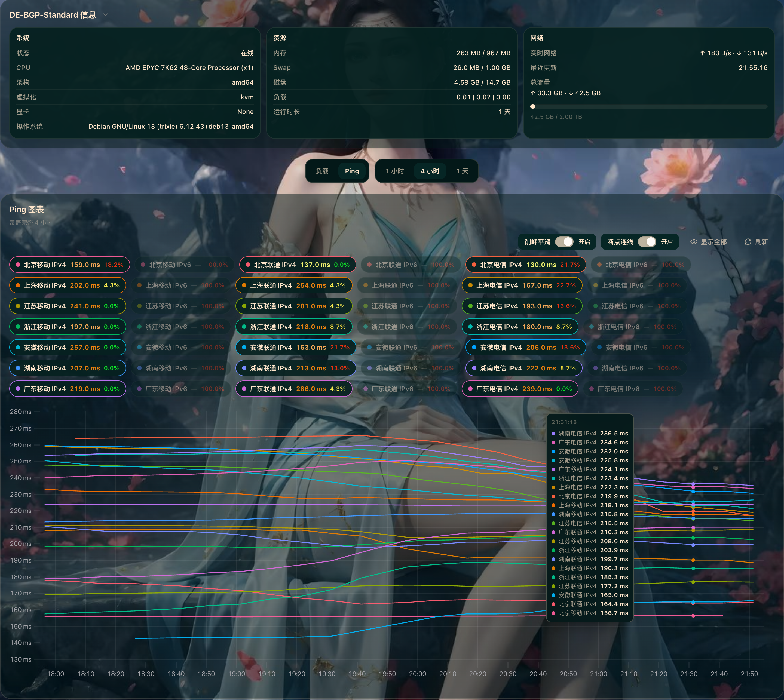This screenshot has height=700, width=784.
Task: Show the 广东移动 IPv6 series
Action: click(x=180, y=389)
